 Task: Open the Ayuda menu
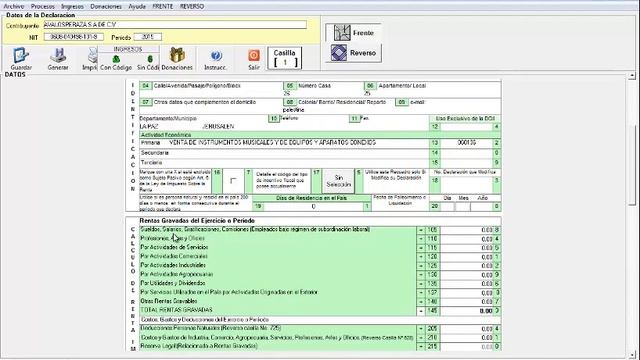point(137,7)
